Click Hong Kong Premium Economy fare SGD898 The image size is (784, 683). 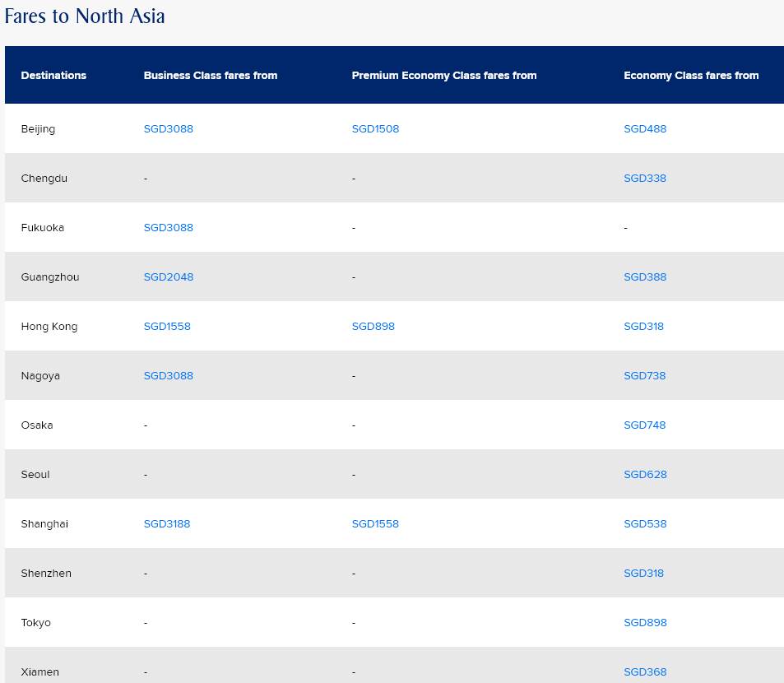click(x=373, y=327)
